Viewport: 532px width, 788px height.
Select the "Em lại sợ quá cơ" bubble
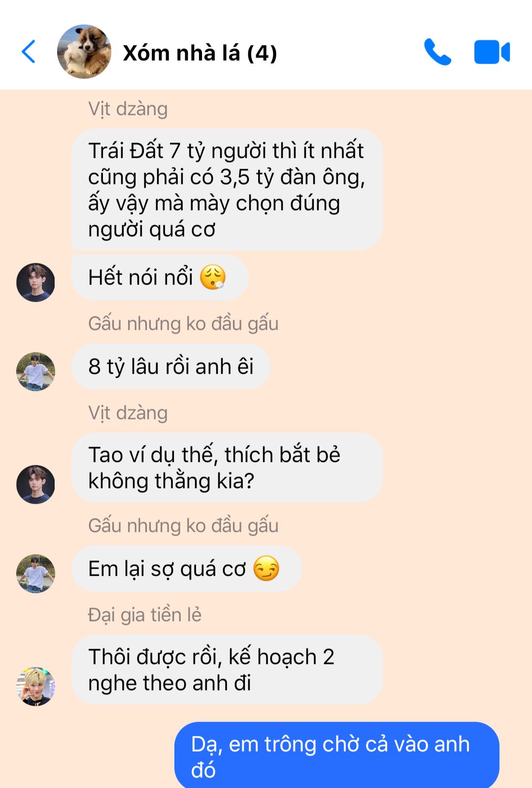coord(187,569)
